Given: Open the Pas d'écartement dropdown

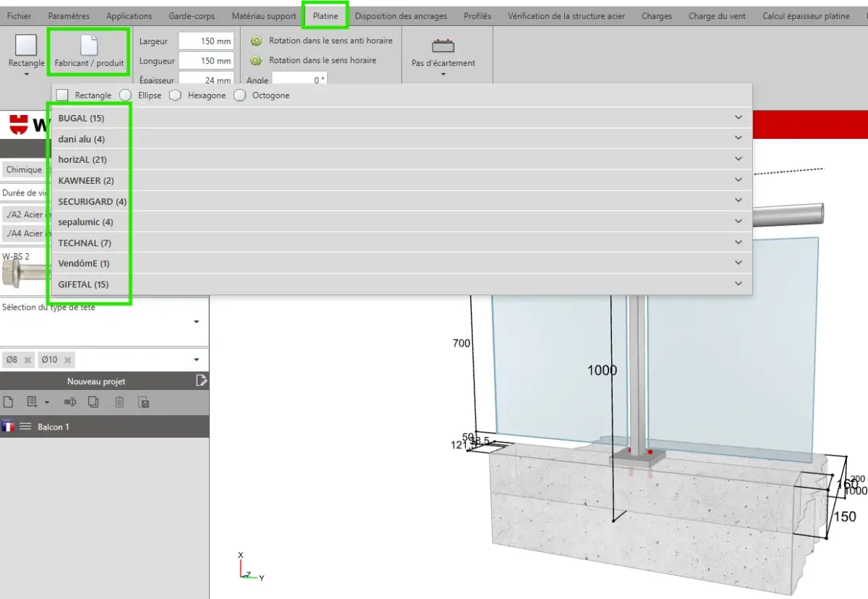Looking at the screenshot, I should [443, 74].
